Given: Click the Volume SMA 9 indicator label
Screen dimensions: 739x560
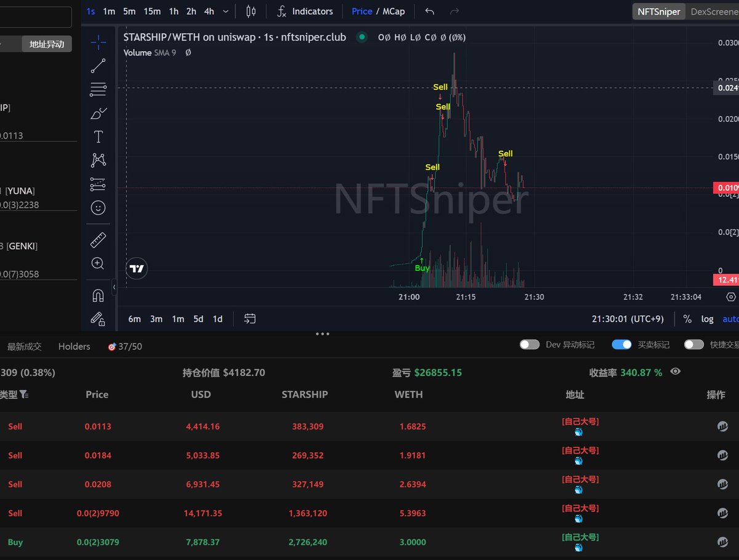Looking at the screenshot, I should tap(150, 53).
